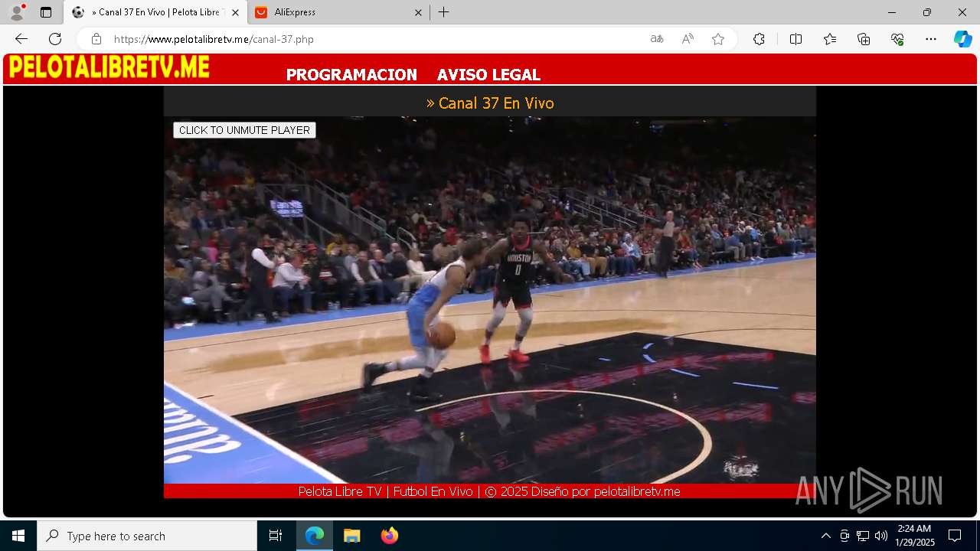This screenshot has width=980, height=551.
Task: Open Settings and more ellipsis menu
Action: point(931,39)
